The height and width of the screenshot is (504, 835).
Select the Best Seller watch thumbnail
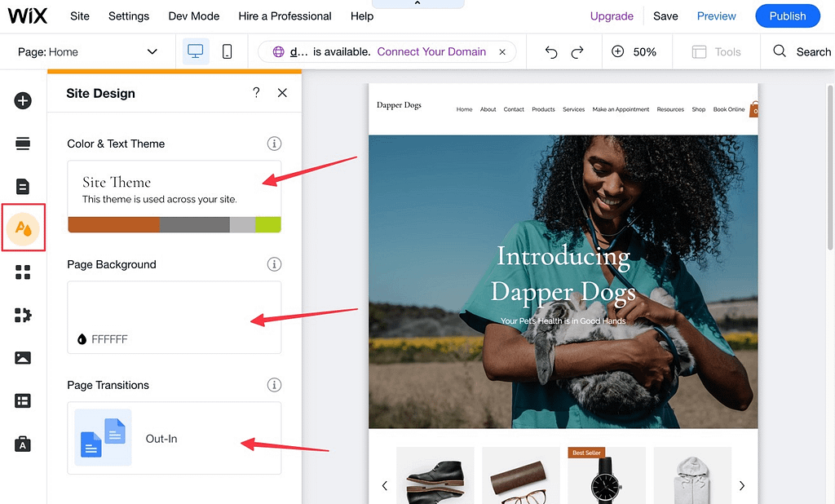coord(607,475)
